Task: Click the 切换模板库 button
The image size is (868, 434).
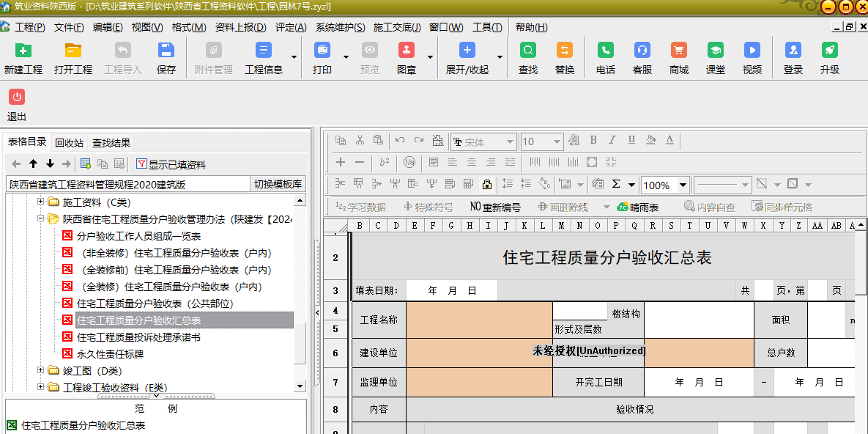Action: pos(278,184)
